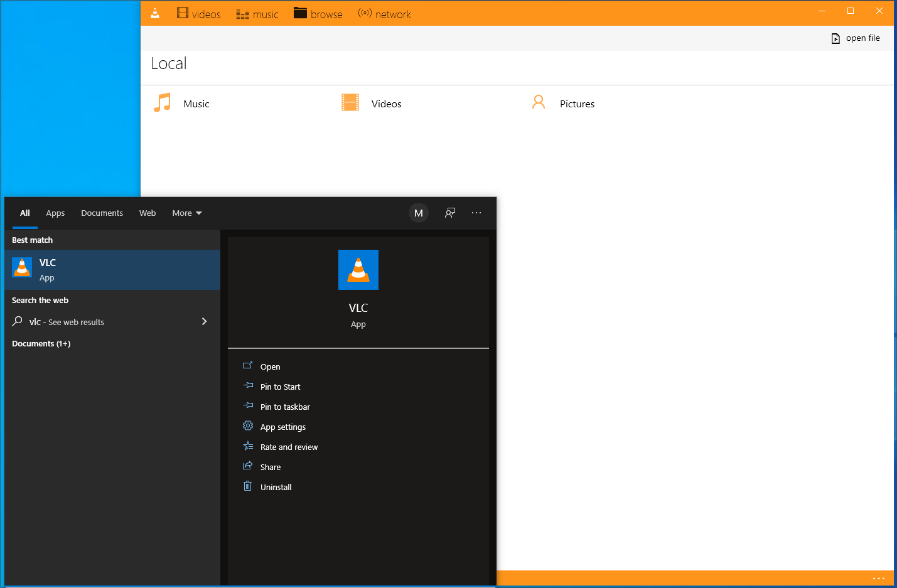Choose Share in VLC actions

coord(270,467)
